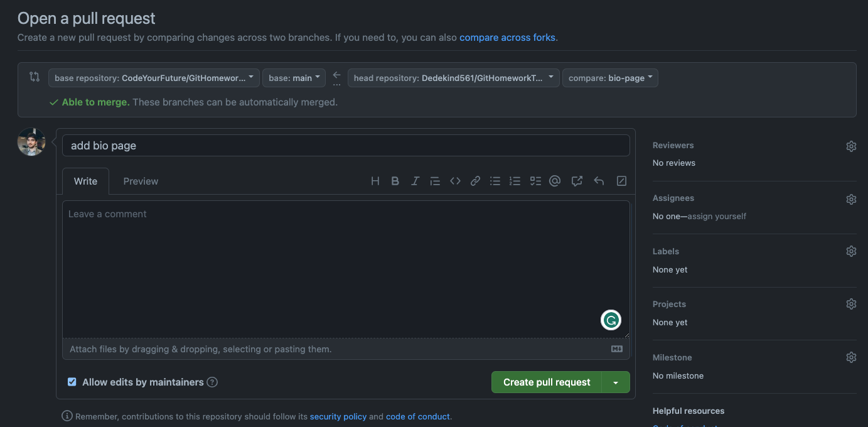868x427 pixels.
Task: Select the Write tab
Action: click(85, 181)
